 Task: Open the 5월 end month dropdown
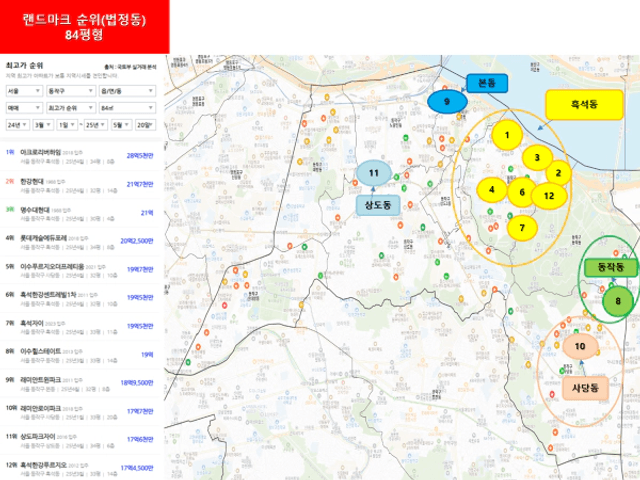click(122, 125)
